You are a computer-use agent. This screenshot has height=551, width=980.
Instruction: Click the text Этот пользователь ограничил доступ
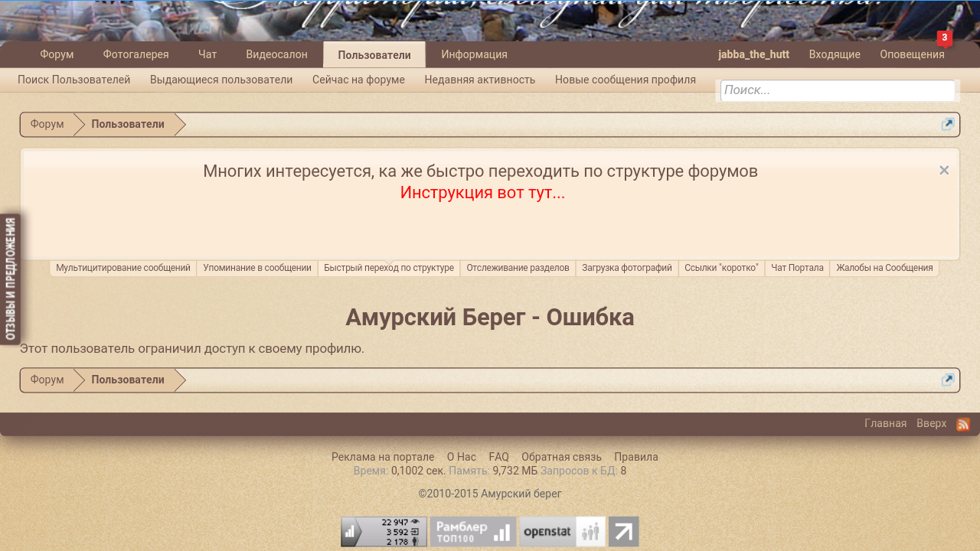click(x=192, y=349)
